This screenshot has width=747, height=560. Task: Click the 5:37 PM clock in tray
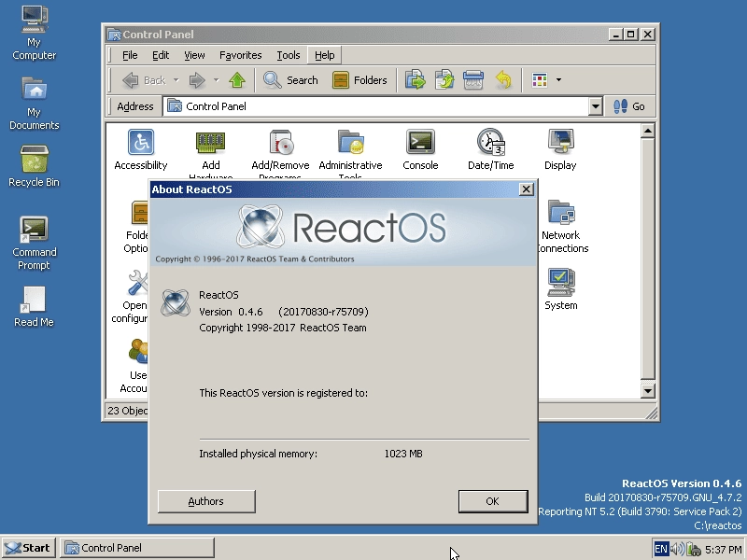pos(723,550)
